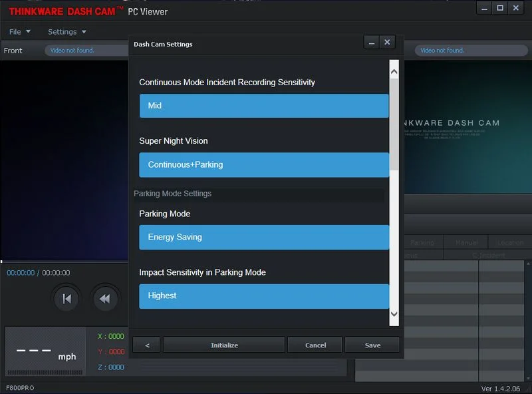This screenshot has width=532, height=394.
Task: Click the right 'Video not found.' field
Action: click(471, 51)
